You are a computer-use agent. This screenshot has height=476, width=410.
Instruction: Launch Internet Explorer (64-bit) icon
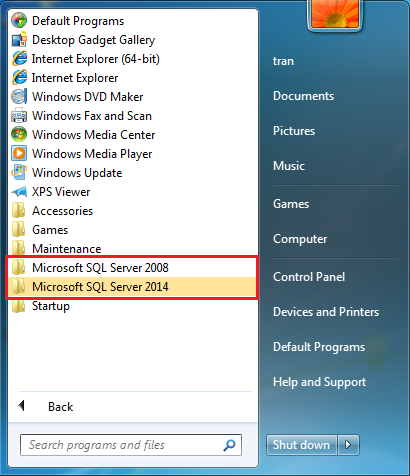pos(19,59)
